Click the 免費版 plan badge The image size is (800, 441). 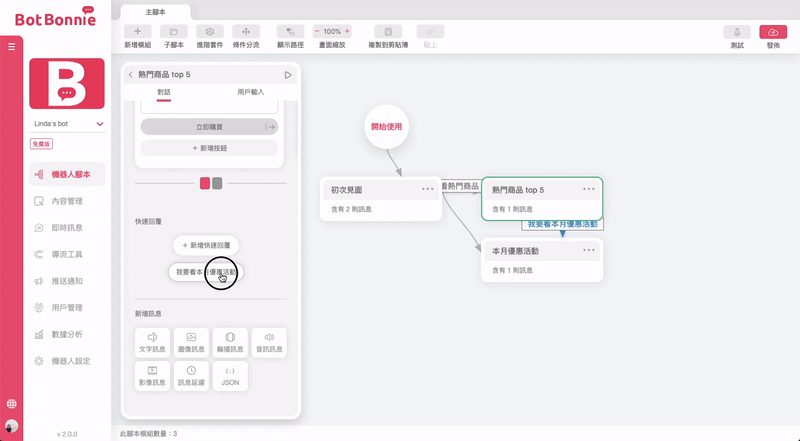(x=41, y=144)
